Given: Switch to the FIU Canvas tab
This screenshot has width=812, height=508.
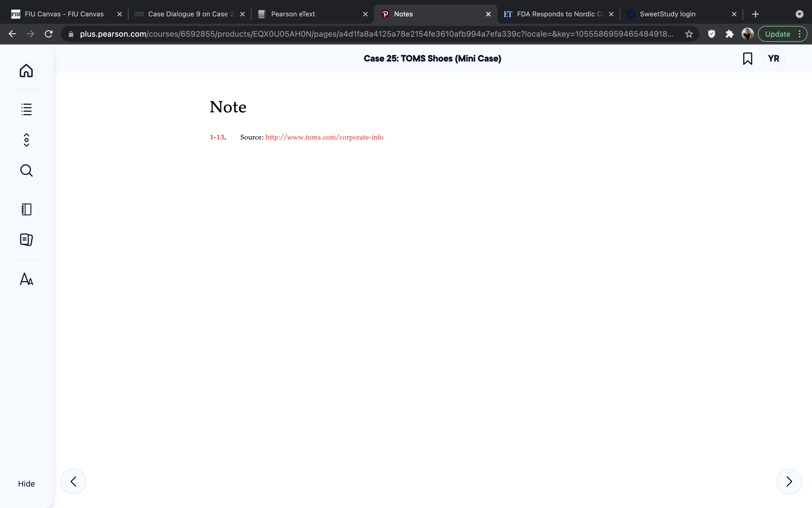Looking at the screenshot, I should pos(64,14).
